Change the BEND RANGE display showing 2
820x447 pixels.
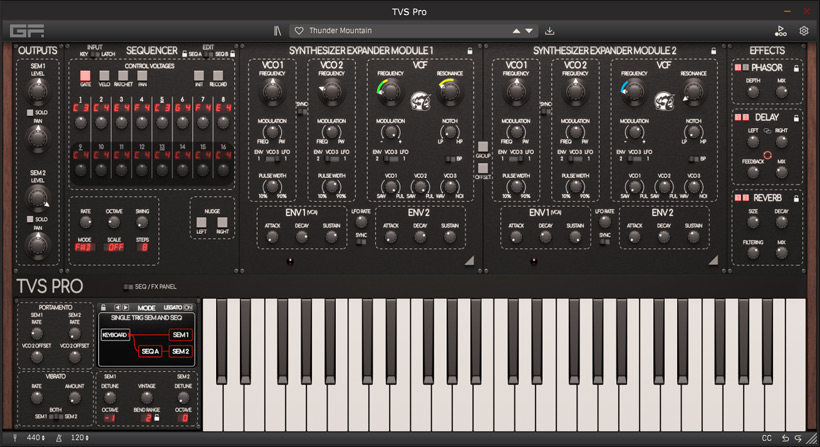[146, 418]
